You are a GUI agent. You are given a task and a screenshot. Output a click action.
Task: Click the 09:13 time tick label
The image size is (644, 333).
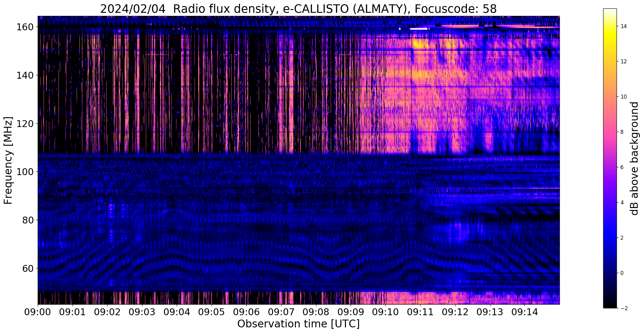pyautogui.click(x=490, y=312)
